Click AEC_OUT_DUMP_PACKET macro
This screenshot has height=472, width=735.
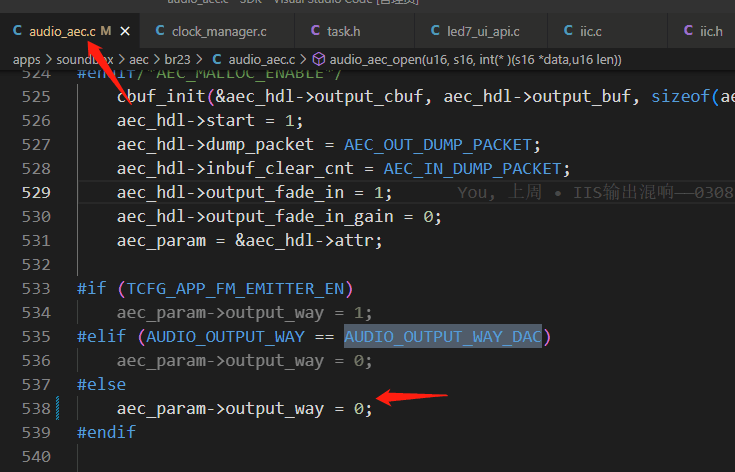pyautogui.click(x=438, y=145)
